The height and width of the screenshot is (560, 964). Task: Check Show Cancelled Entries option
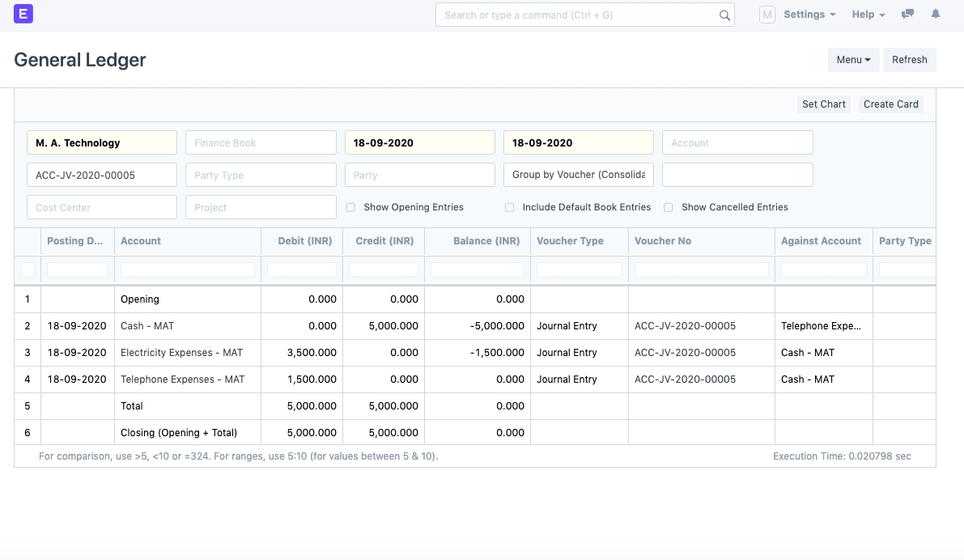pos(669,207)
